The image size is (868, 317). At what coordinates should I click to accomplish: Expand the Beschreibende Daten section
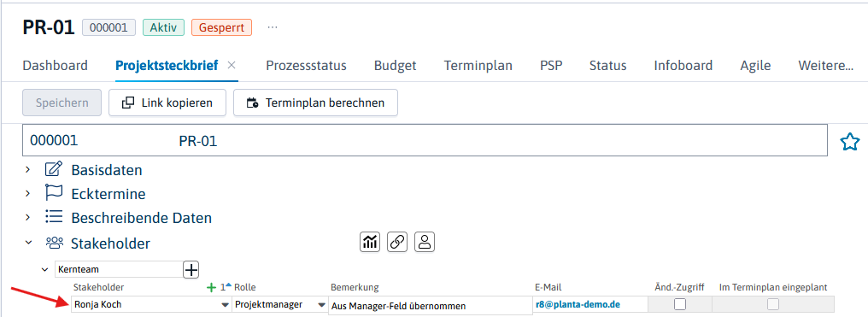[x=27, y=217]
